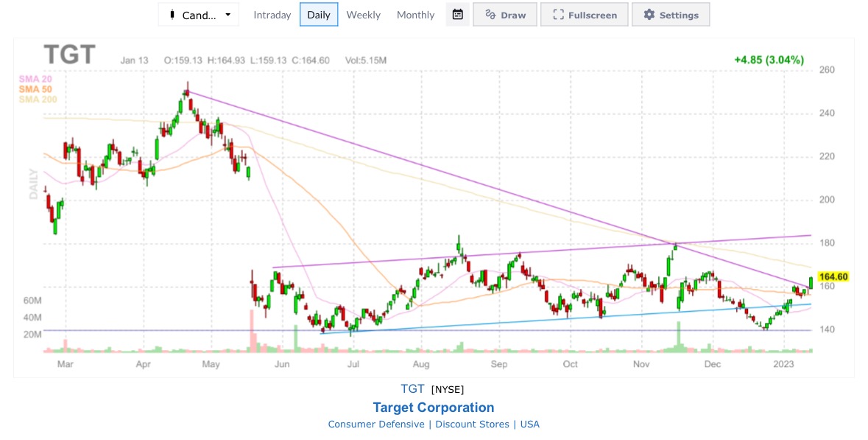Click the TGT ticker link below chart
The image size is (868, 440).
412,389
